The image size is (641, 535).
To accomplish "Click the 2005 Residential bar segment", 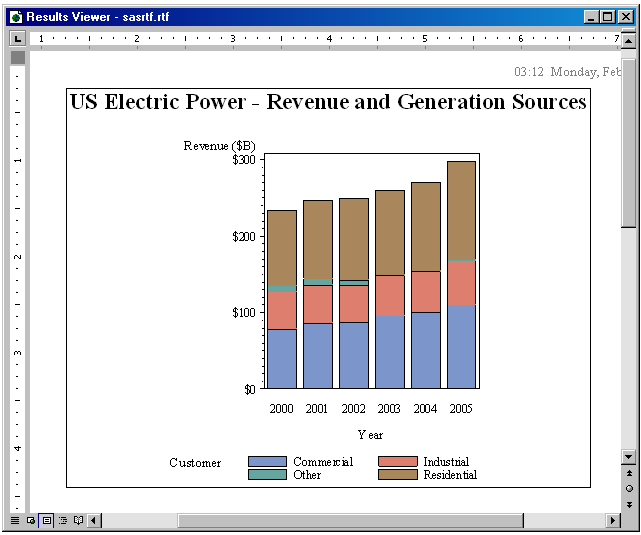I will [461, 210].
